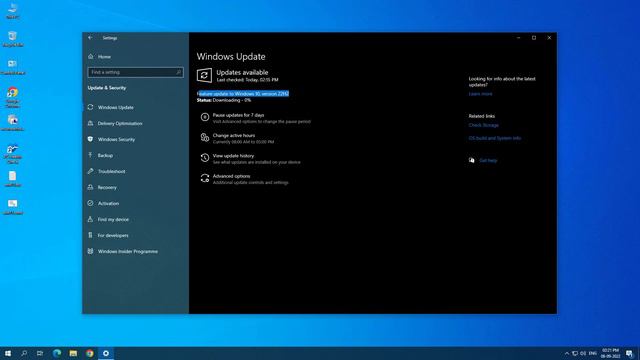Select the Google Chrome desktop shortcut
This screenshot has width=640, height=360.
[x=13, y=97]
